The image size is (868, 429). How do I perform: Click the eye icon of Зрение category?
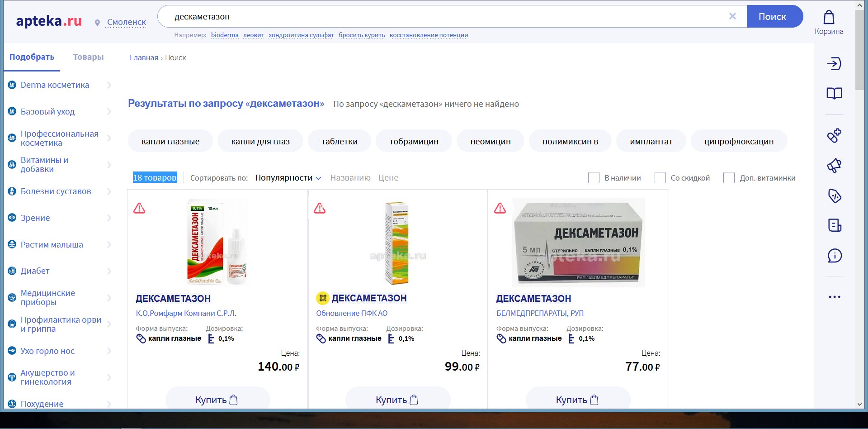12,218
